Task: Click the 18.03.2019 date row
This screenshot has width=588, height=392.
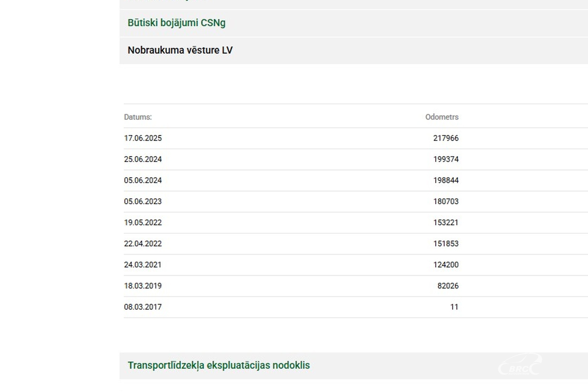Action: pyautogui.click(x=143, y=286)
